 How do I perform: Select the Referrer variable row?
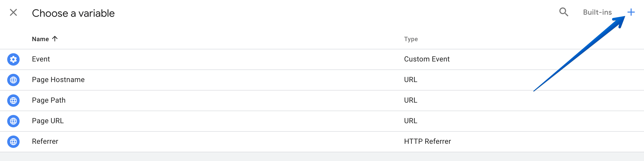pyautogui.click(x=322, y=142)
